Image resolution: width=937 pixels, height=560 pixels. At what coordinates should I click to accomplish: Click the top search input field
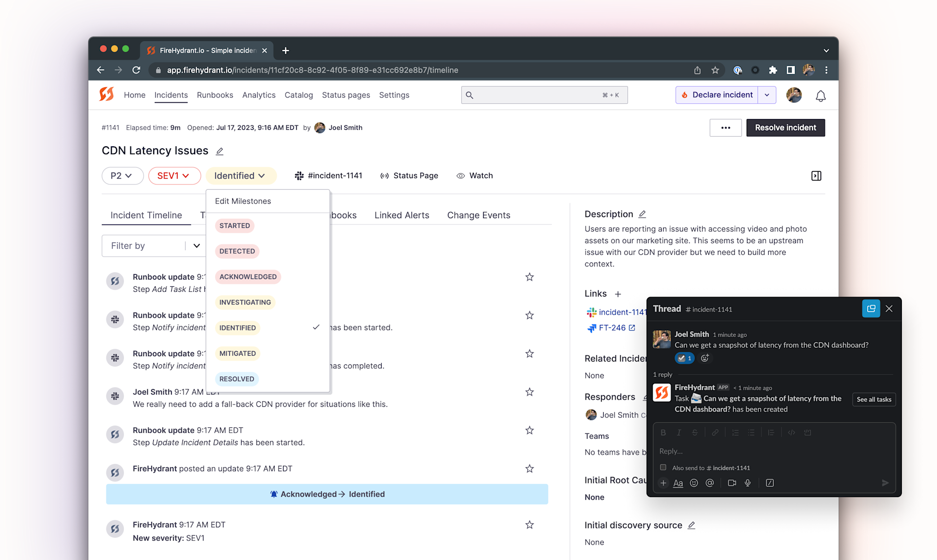tap(537, 95)
